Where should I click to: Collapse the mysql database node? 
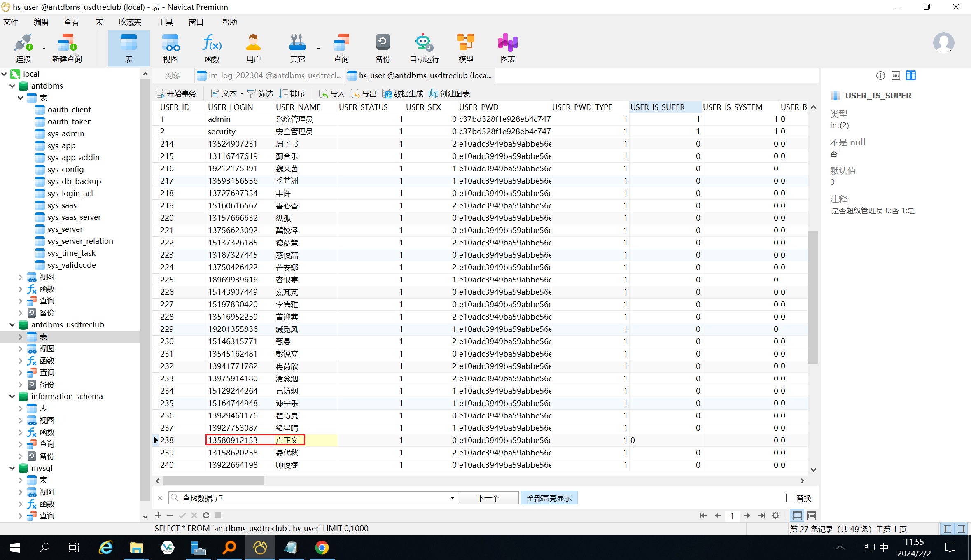coord(12,468)
